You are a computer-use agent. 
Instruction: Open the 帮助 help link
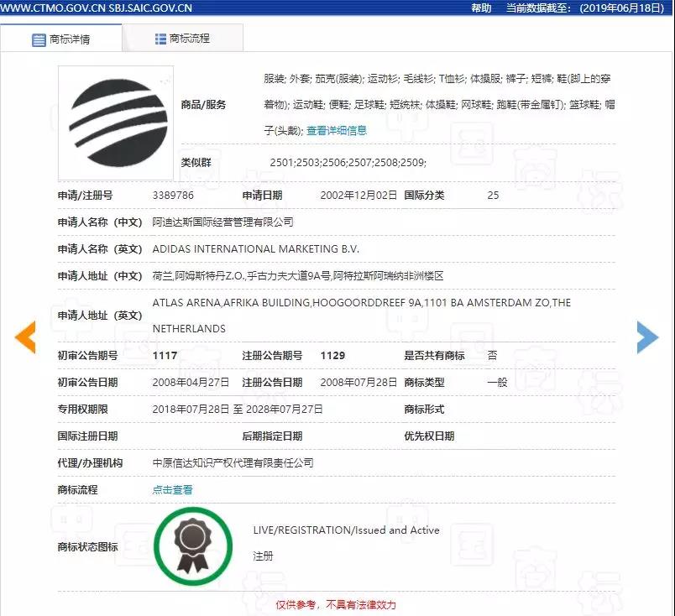click(x=475, y=8)
